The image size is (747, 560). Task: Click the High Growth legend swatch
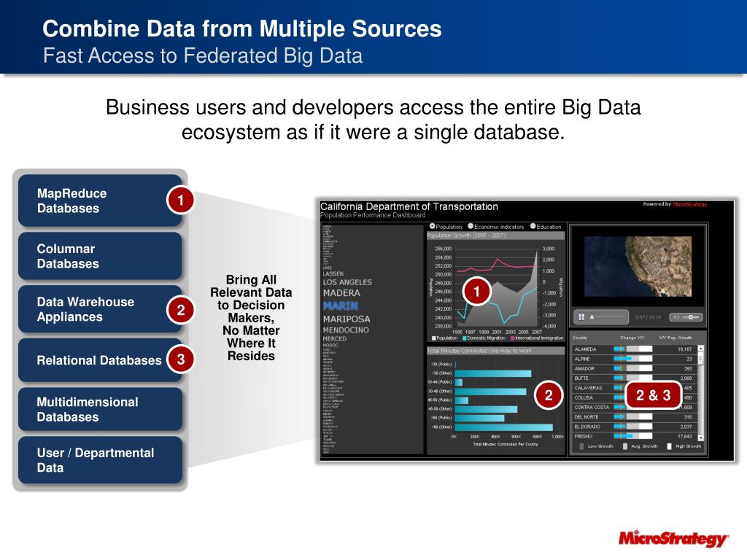coord(670,446)
